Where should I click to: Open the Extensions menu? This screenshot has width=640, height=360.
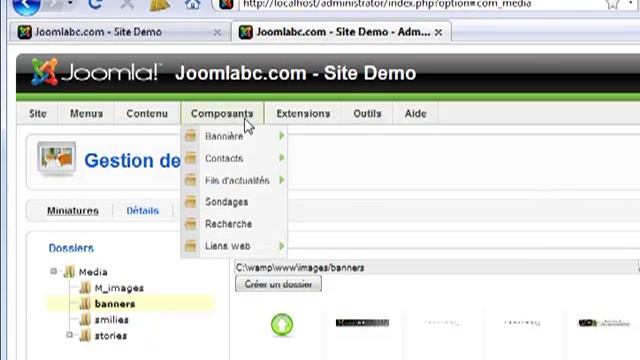[x=303, y=113]
